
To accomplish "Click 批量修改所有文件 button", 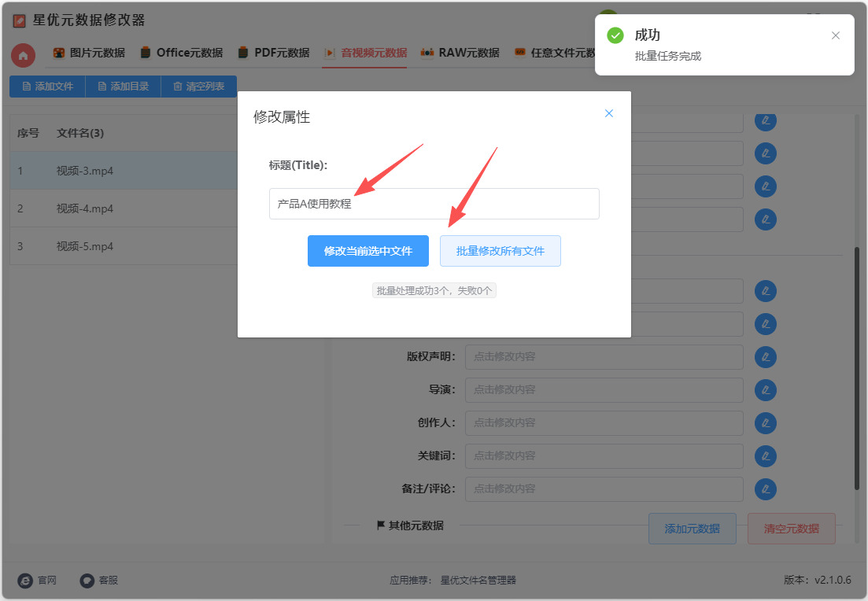I will (500, 251).
